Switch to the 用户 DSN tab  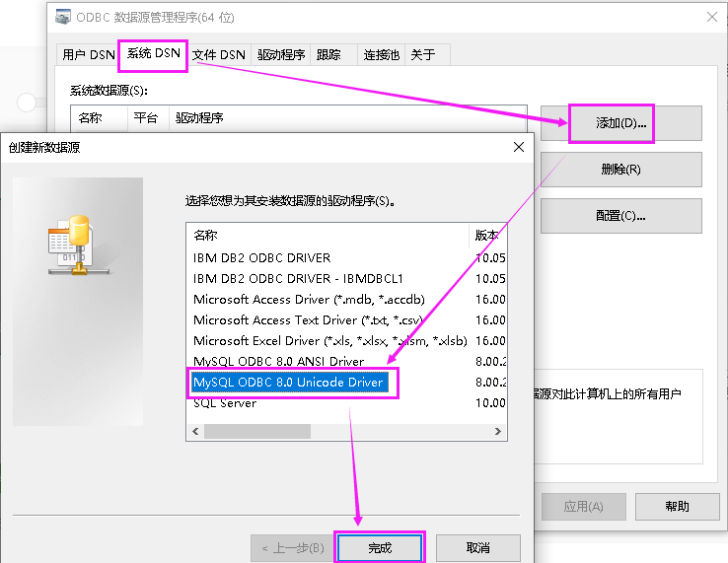click(x=88, y=55)
